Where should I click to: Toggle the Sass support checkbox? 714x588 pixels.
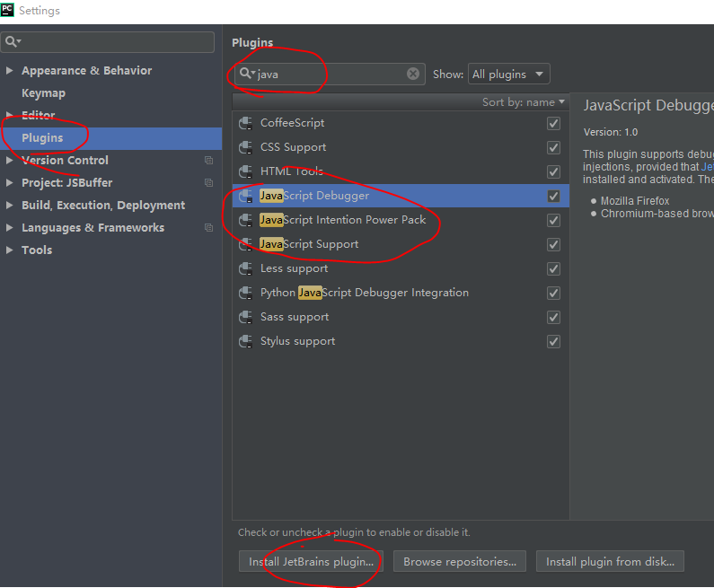(x=553, y=317)
